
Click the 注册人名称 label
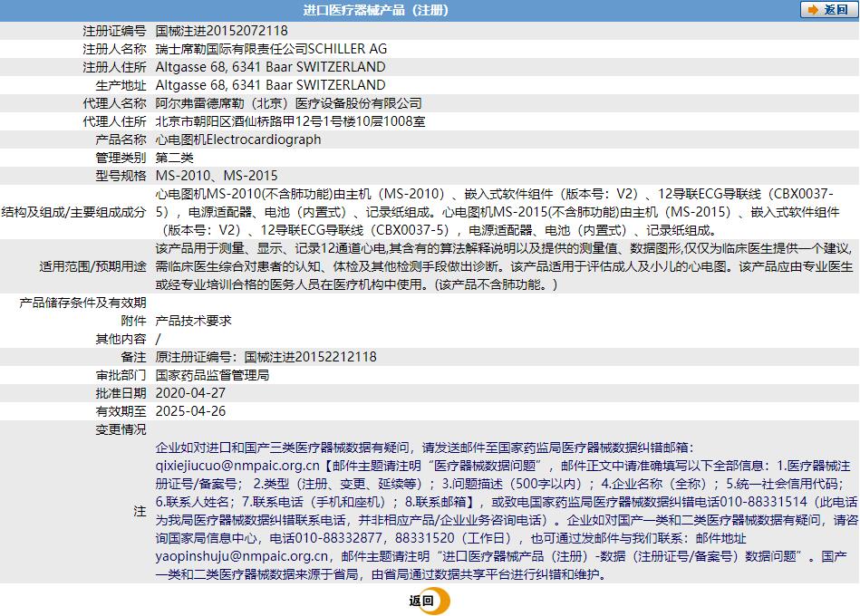tap(114, 49)
